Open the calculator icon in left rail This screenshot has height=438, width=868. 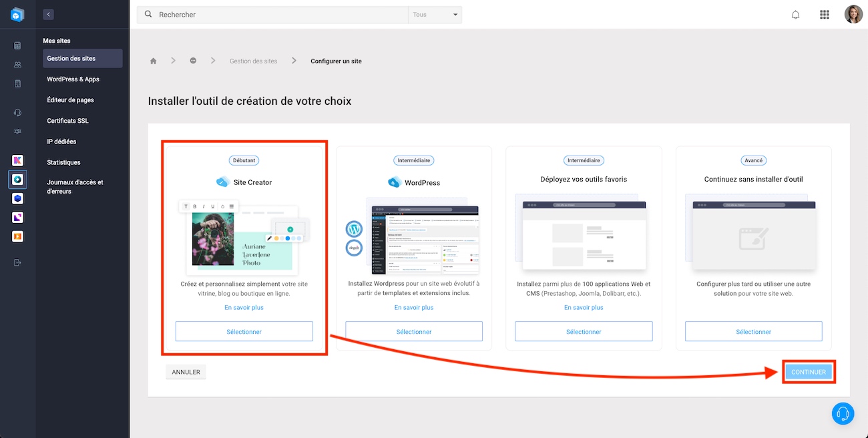click(x=17, y=45)
